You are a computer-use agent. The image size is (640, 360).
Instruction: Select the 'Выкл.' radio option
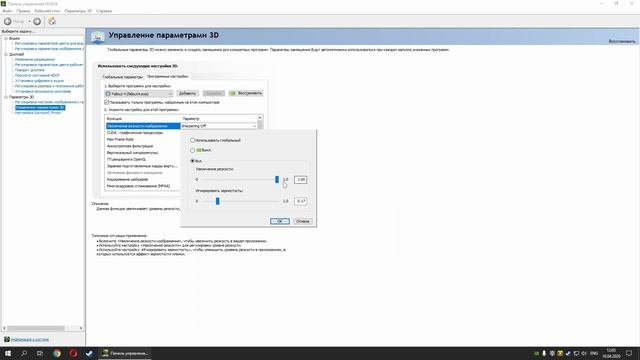tap(192, 150)
